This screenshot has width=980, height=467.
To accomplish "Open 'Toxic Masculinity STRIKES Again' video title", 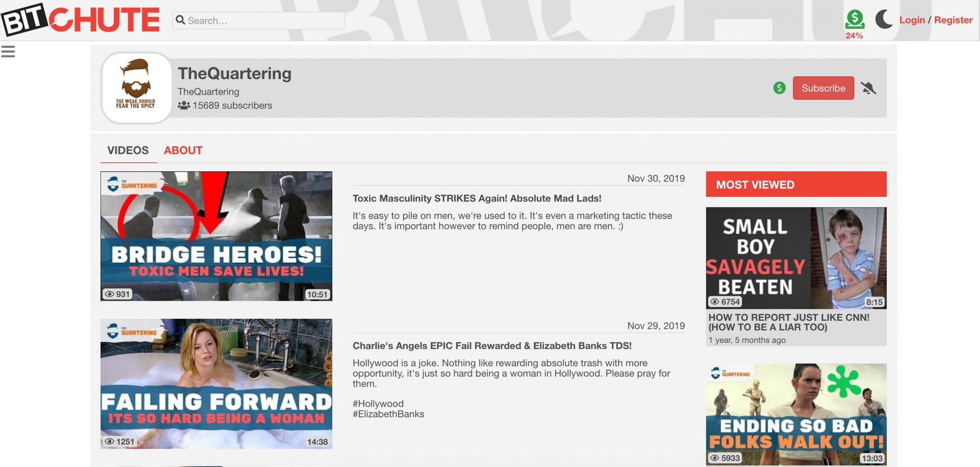I will coord(477,198).
